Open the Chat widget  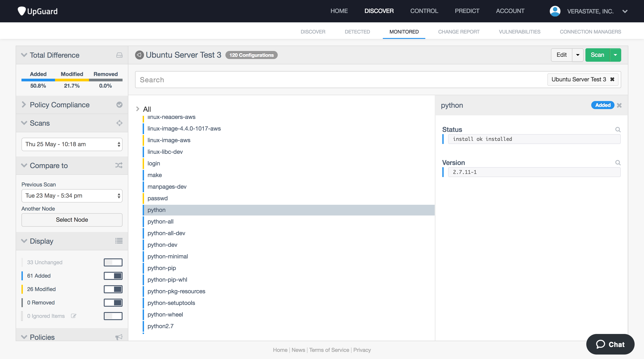click(x=610, y=344)
